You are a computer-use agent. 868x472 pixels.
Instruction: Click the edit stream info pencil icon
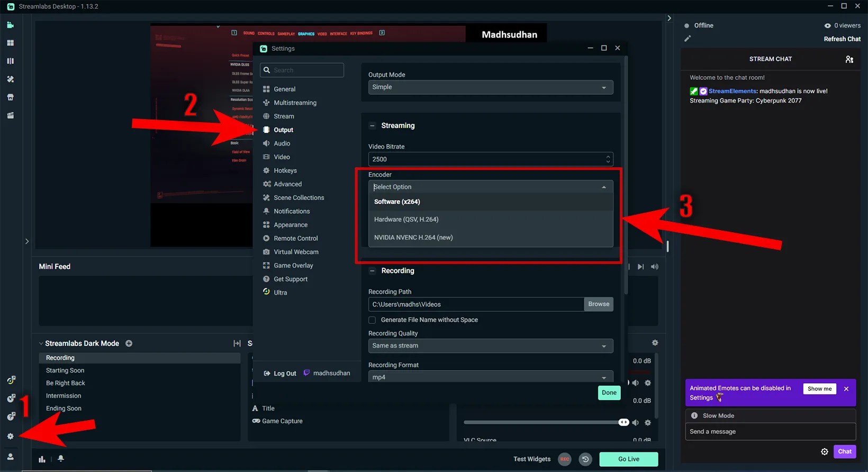pyautogui.click(x=688, y=39)
